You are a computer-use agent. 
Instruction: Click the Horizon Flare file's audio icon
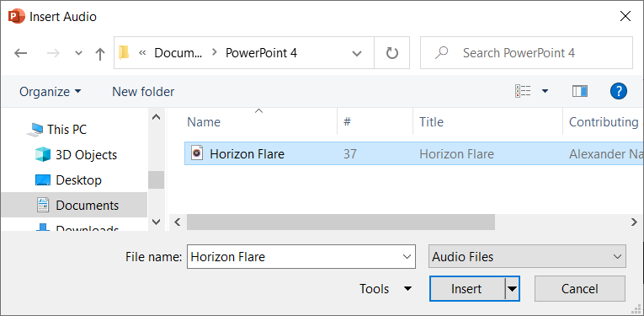(198, 153)
